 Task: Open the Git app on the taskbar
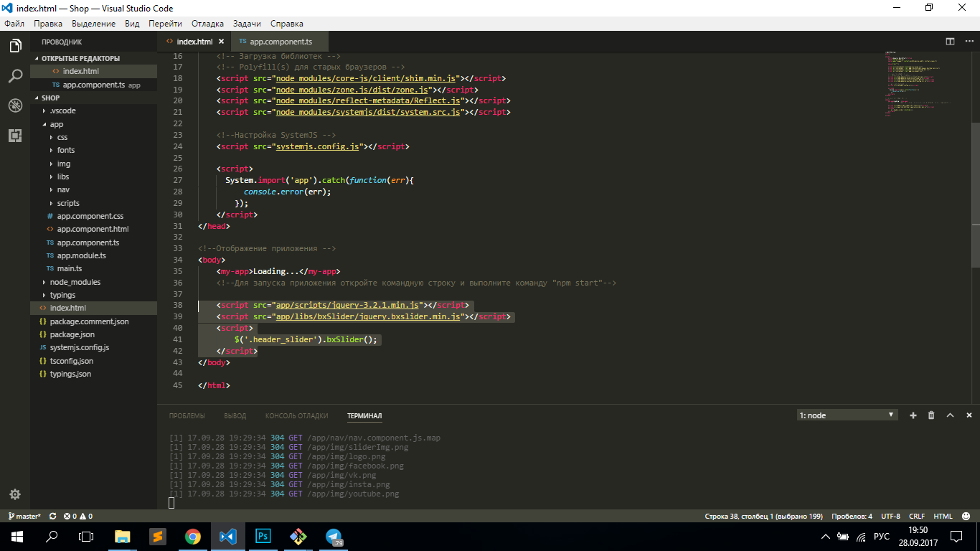point(298,536)
